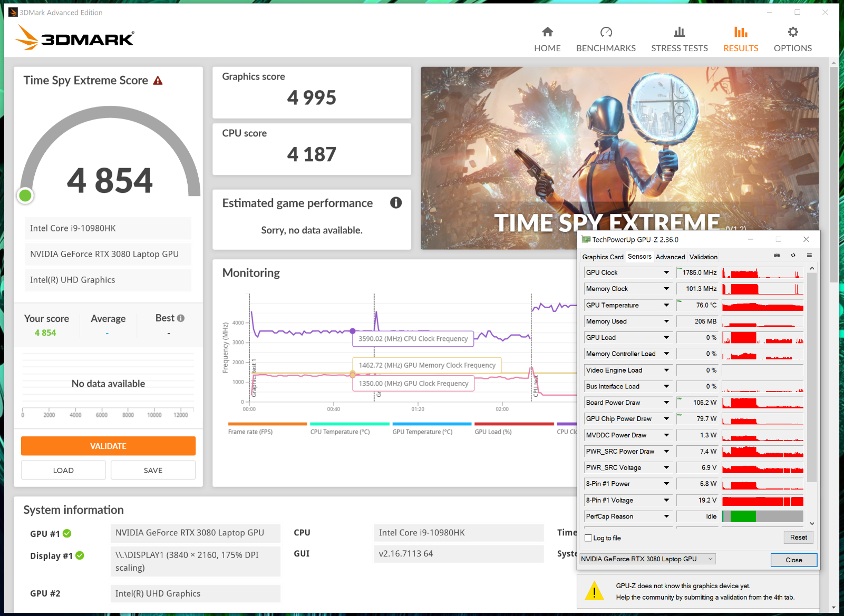Click the purple marker on the CPU clock line
844x616 pixels.
point(353,331)
